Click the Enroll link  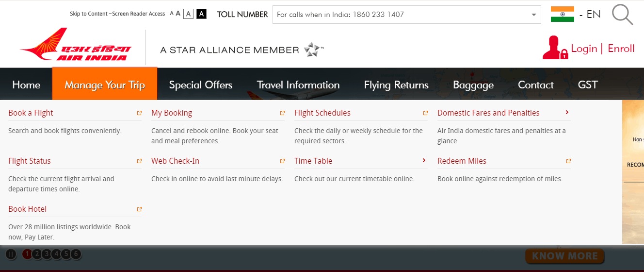[621, 49]
